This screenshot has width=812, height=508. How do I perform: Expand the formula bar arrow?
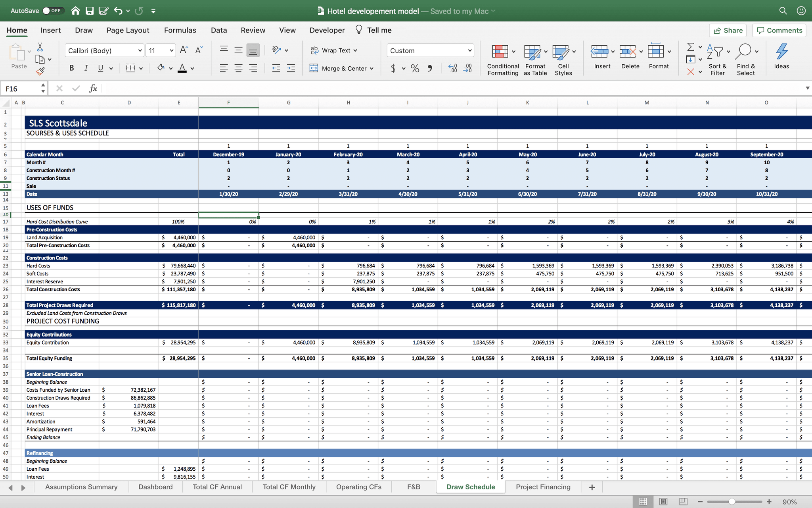tap(807, 88)
